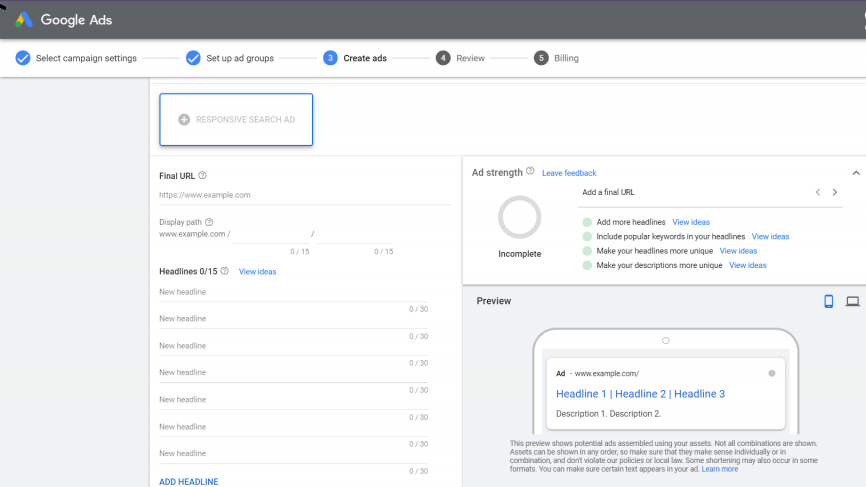Click the info dot in ad preview

(772, 373)
